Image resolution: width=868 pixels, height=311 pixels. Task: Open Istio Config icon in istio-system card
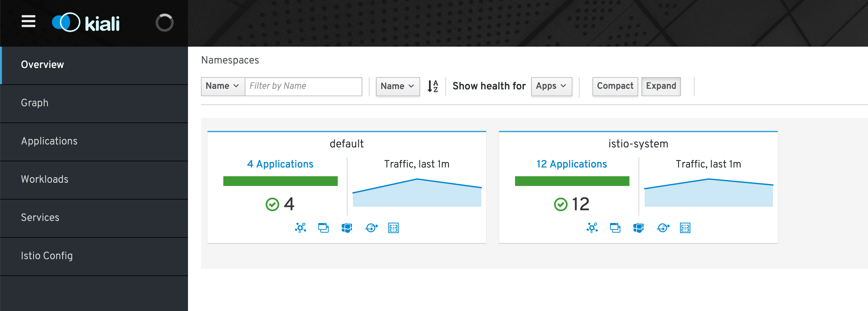pyautogui.click(x=685, y=228)
